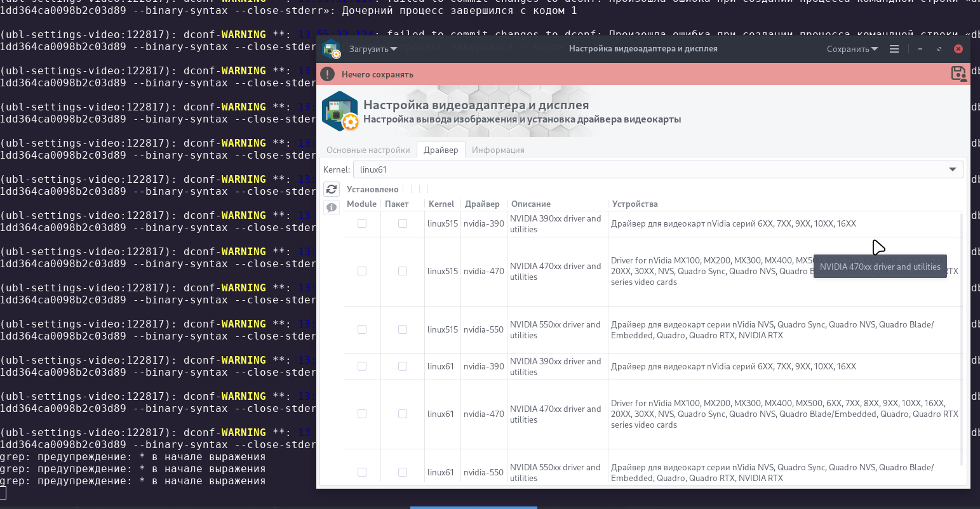
Task: Click nvidia-390 driver cell in linux515 row
Action: pyautogui.click(x=484, y=223)
